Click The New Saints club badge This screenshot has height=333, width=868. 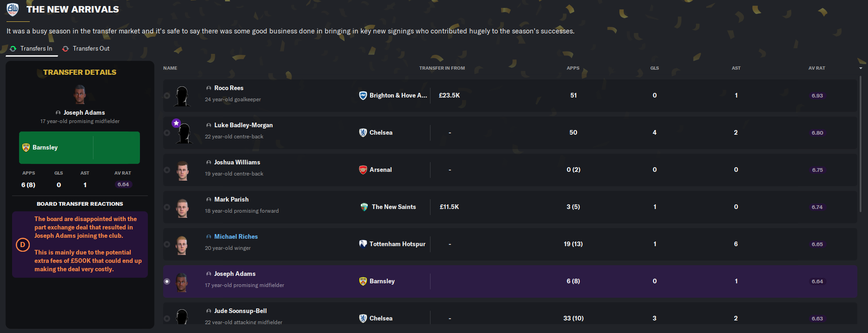pyautogui.click(x=364, y=207)
